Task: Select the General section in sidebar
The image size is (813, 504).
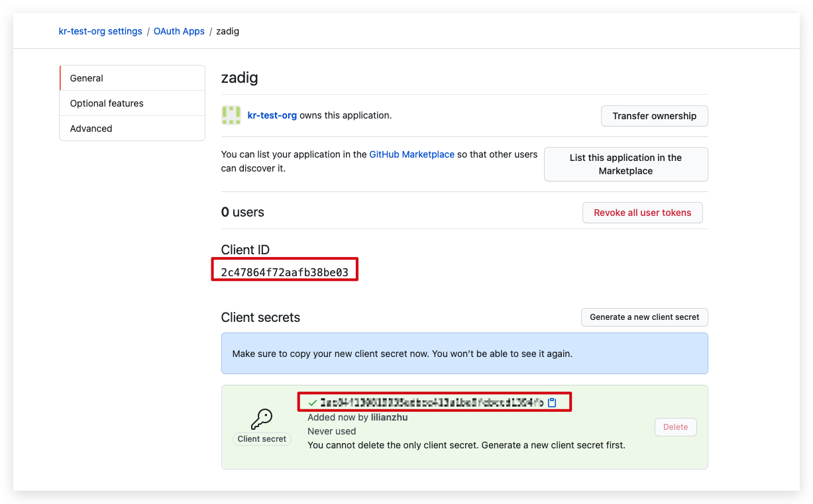Action: coord(86,77)
